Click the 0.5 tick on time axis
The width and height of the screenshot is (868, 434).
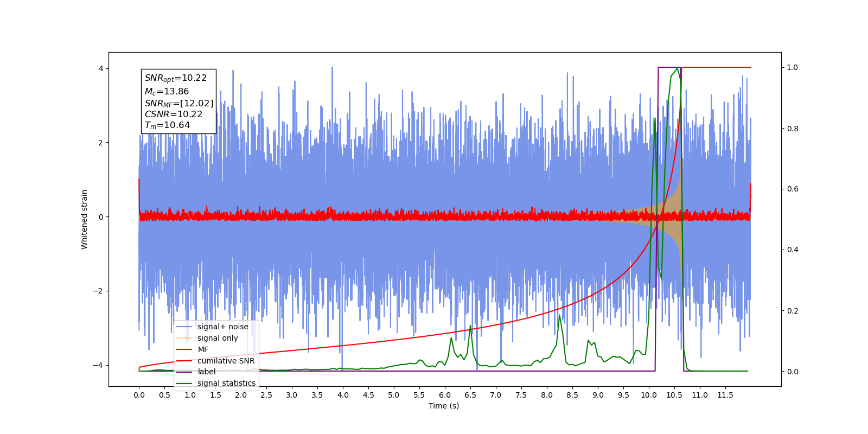pos(164,395)
